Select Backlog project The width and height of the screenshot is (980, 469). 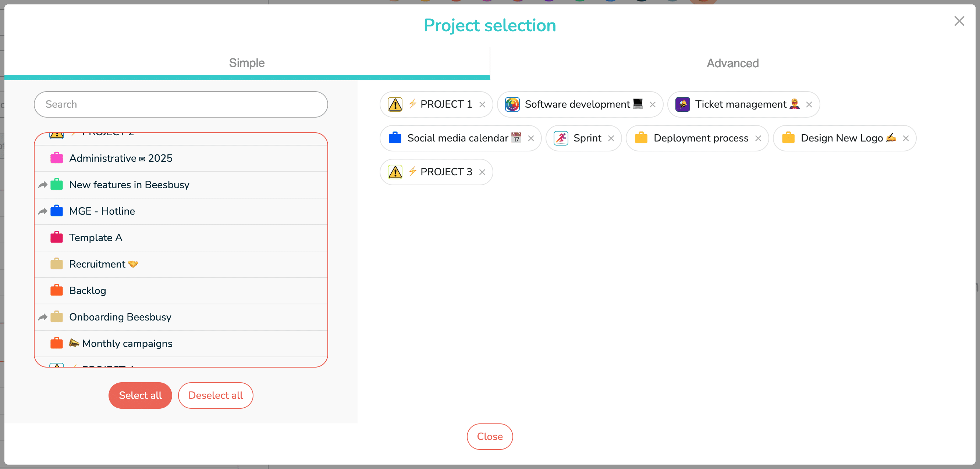[181, 290]
